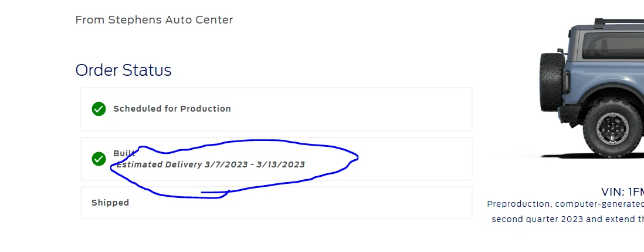Click the Bronco's rear spare tire
Screen dimensions: 644x252
[x=551, y=82]
